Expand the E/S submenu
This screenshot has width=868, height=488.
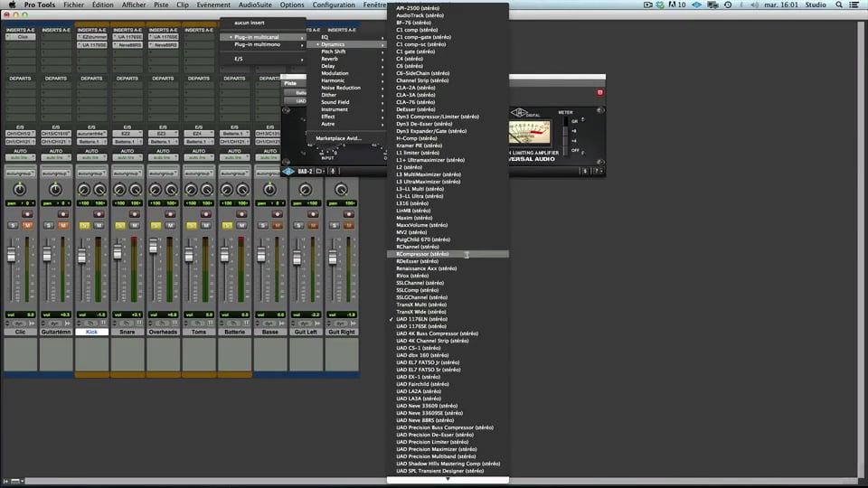[263, 59]
